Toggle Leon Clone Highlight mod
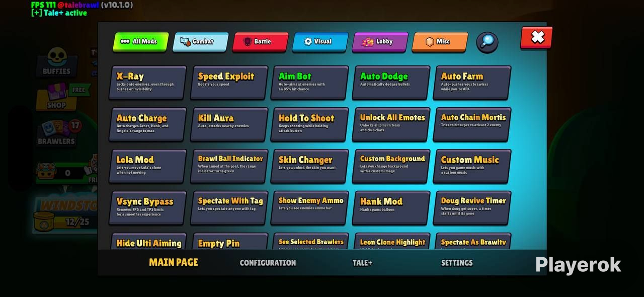Image resolution: width=644 pixels, height=297 pixels. coord(391,242)
